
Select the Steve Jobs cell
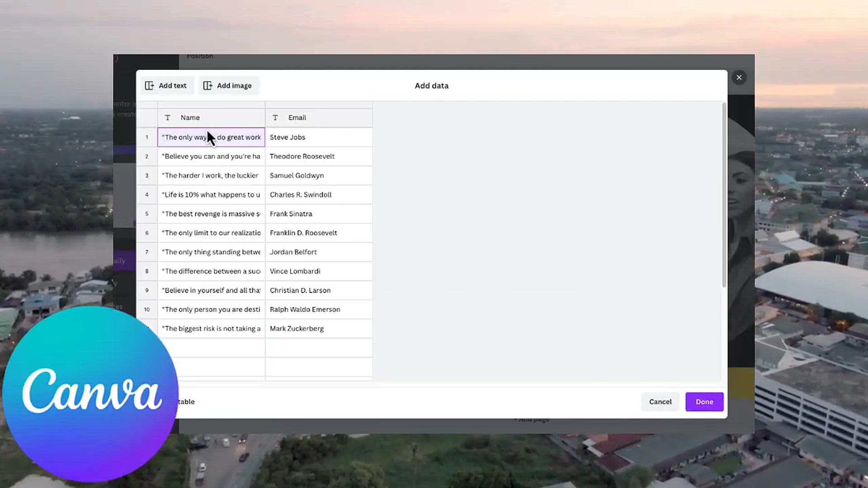319,137
